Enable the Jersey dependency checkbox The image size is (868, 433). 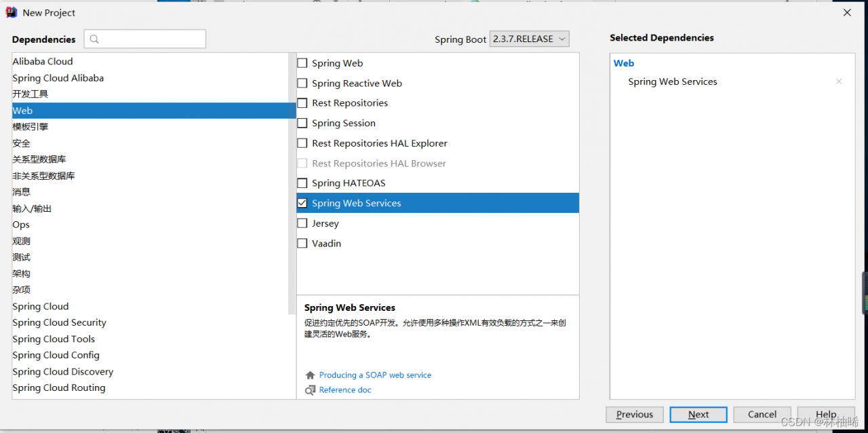click(302, 223)
